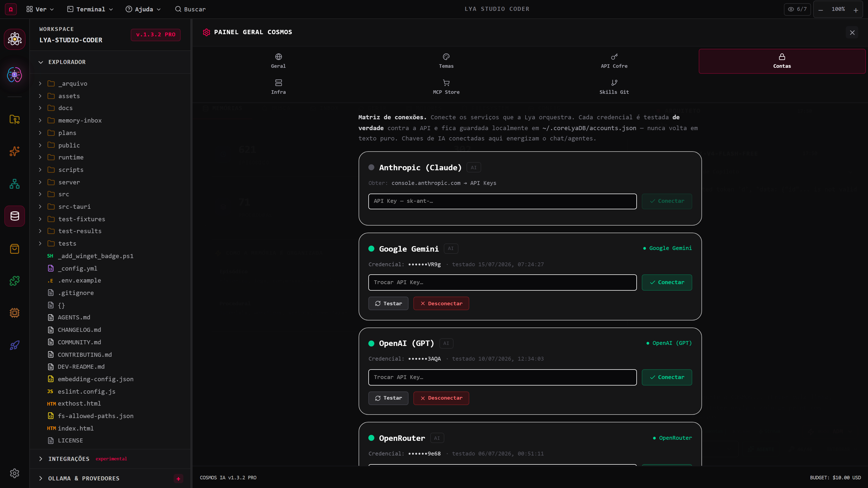This screenshot has height=488, width=868.
Task: Open AGENTS.md file
Action: click(110, 317)
